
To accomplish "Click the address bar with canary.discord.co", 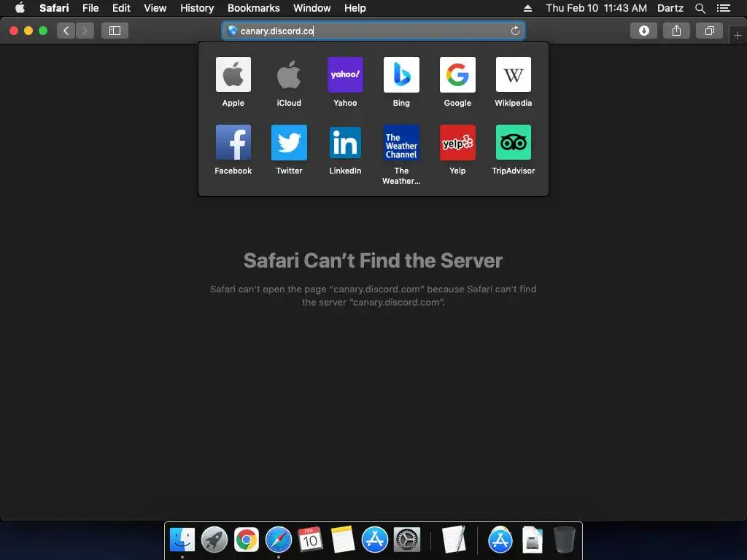I will coord(373,31).
